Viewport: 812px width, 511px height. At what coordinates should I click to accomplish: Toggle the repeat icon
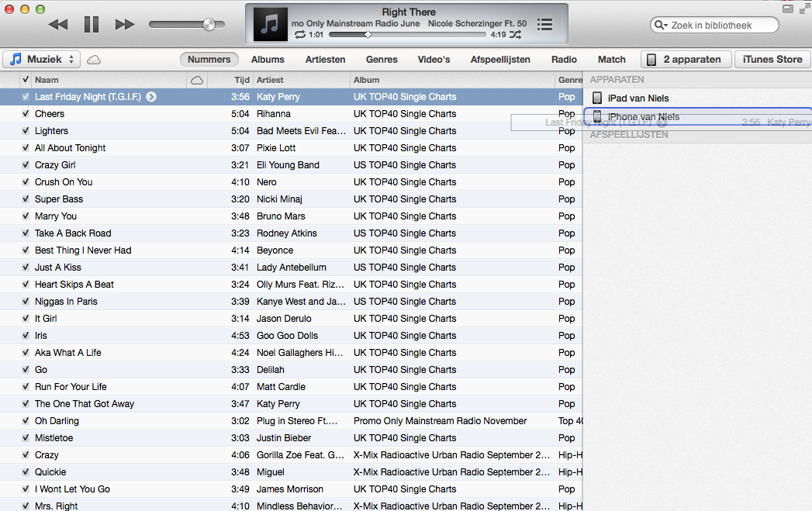300,35
